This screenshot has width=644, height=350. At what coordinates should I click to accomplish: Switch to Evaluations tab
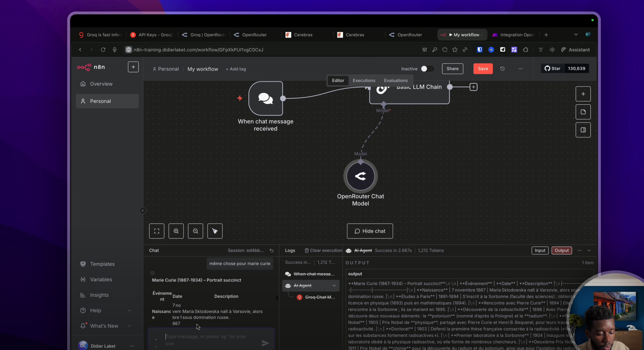pyautogui.click(x=396, y=80)
